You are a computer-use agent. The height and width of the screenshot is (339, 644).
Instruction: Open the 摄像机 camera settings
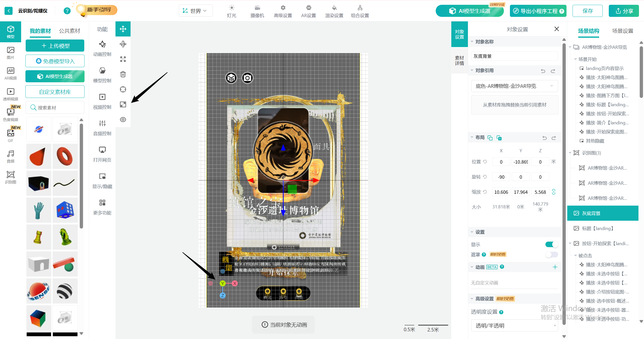[257, 11]
